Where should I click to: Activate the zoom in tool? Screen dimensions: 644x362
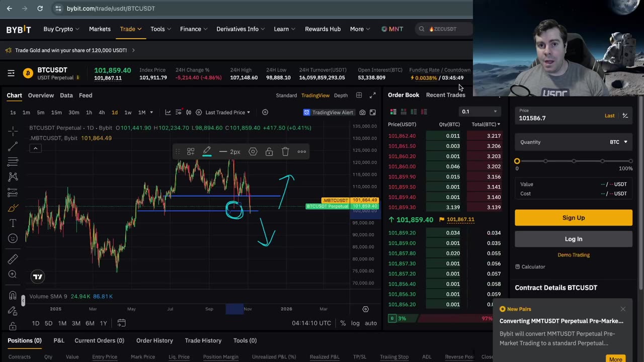(x=13, y=274)
